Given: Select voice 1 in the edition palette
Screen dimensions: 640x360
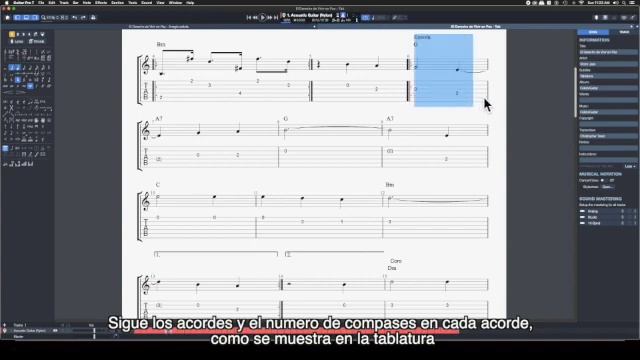Looking at the screenshot, I should 12,34.
